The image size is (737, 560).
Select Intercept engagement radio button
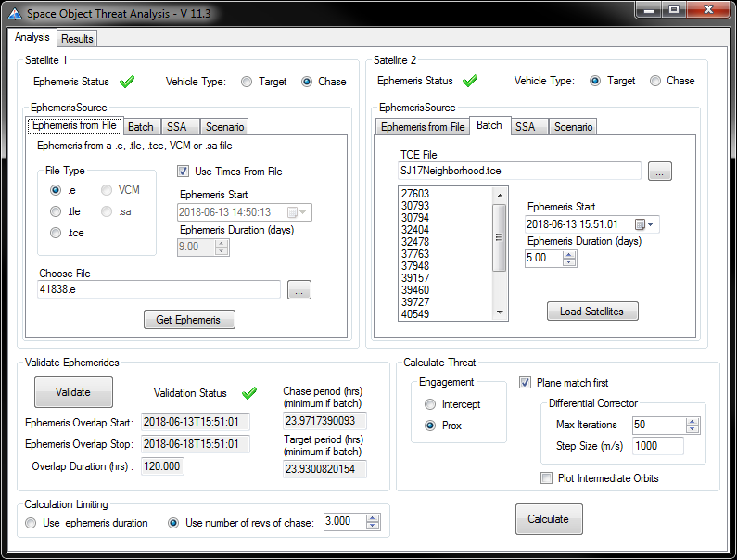[x=429, y=404]
